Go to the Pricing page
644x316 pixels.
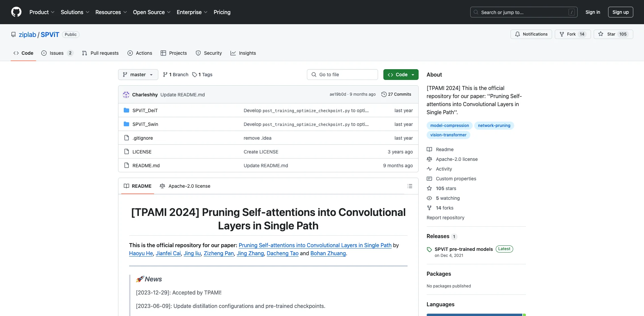pos(222,12)
